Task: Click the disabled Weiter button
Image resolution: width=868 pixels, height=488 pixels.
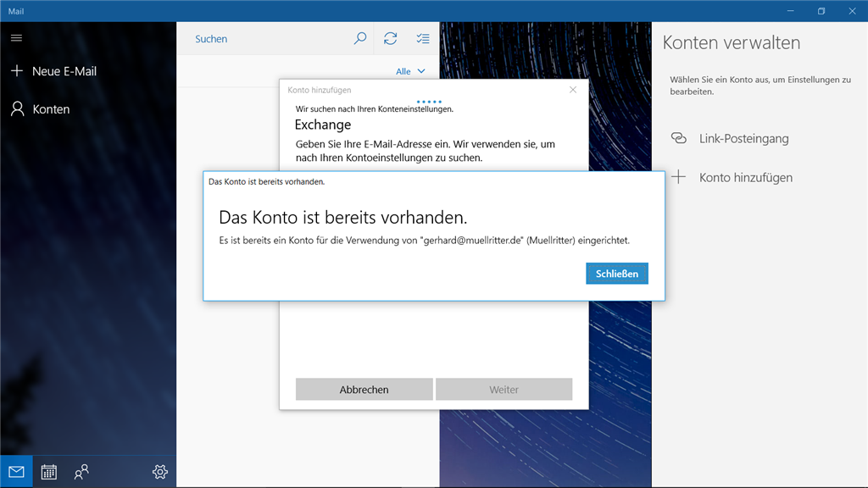Action: [x=504, y=389]
